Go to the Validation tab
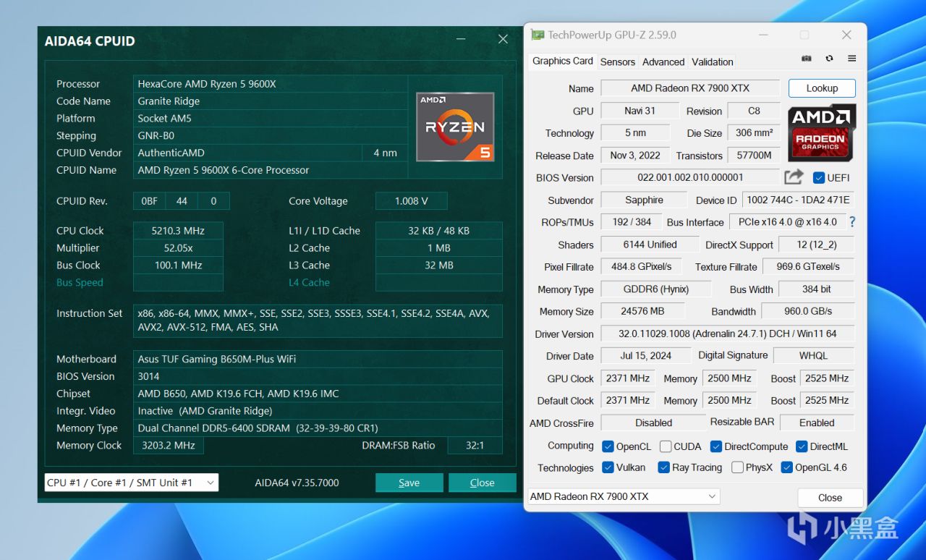 pyautogui.click(x=712, y=61)
